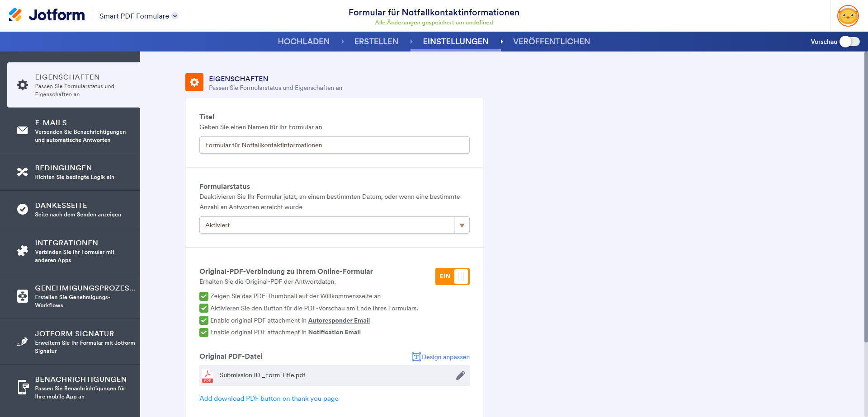Open DANKESSEITE settings section

click(x=70, y=209)
